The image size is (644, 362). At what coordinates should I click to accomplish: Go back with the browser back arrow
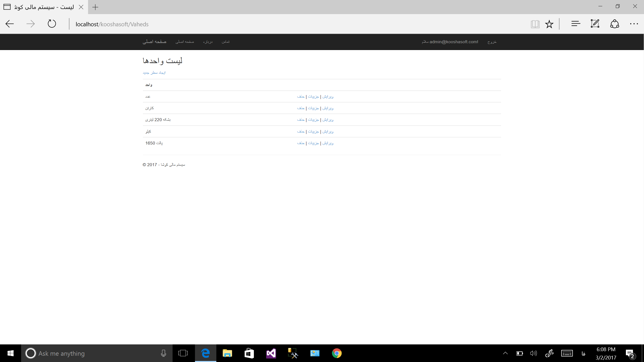coord(10,24)
